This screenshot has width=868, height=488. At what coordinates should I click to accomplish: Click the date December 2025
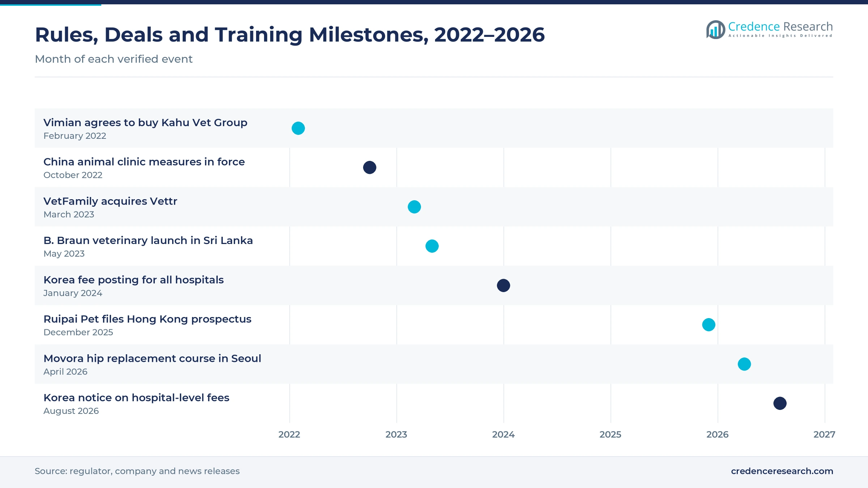[x=78, y=332]
